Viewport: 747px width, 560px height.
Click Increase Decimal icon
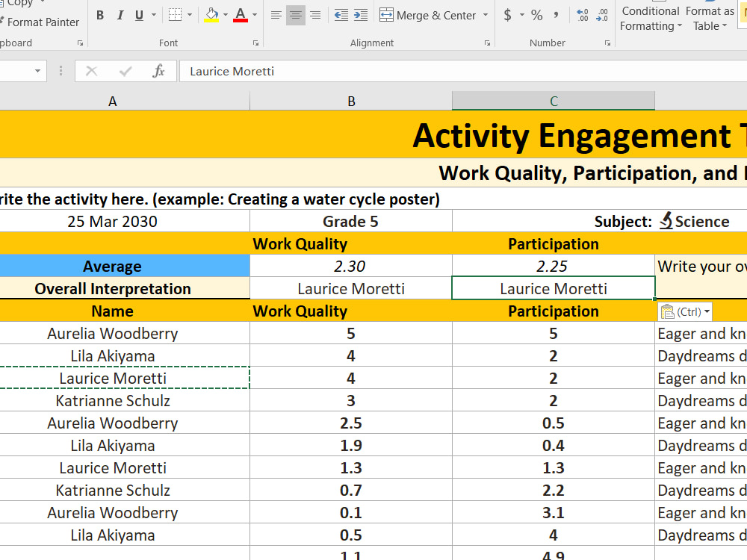[x=582, y=15]
